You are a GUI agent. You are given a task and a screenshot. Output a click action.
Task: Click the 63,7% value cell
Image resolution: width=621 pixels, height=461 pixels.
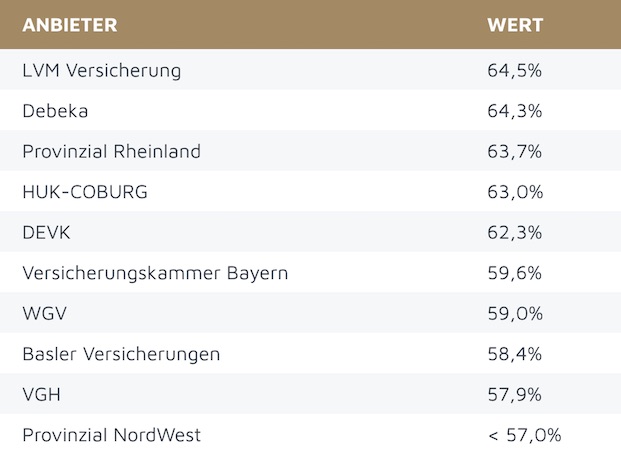(514, 152)
